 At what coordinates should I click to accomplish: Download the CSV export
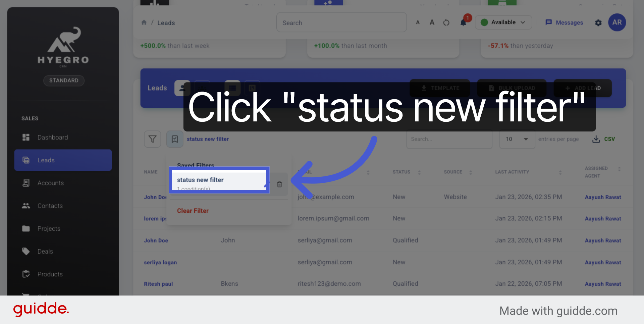(603, 139)
